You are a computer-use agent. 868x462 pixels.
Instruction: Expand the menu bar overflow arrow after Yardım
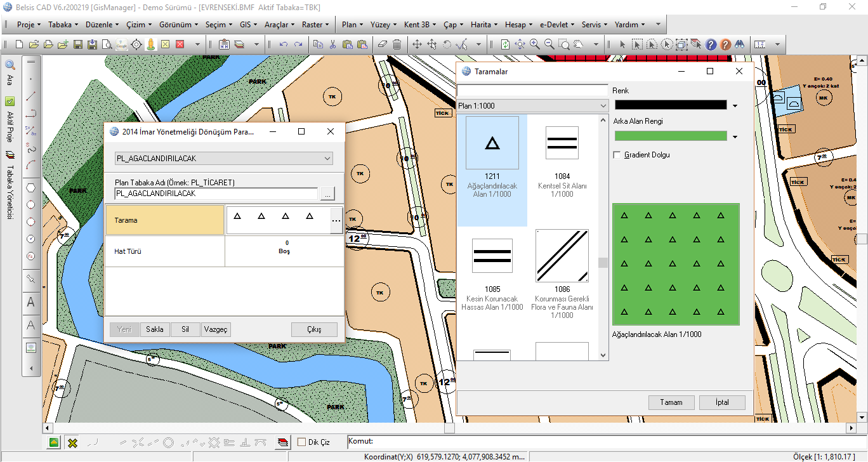[659, 25]
